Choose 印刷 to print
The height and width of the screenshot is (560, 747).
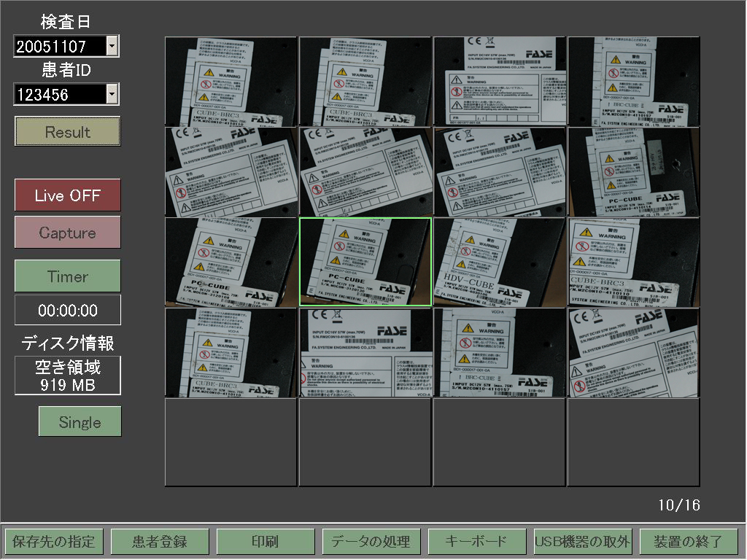265,542
